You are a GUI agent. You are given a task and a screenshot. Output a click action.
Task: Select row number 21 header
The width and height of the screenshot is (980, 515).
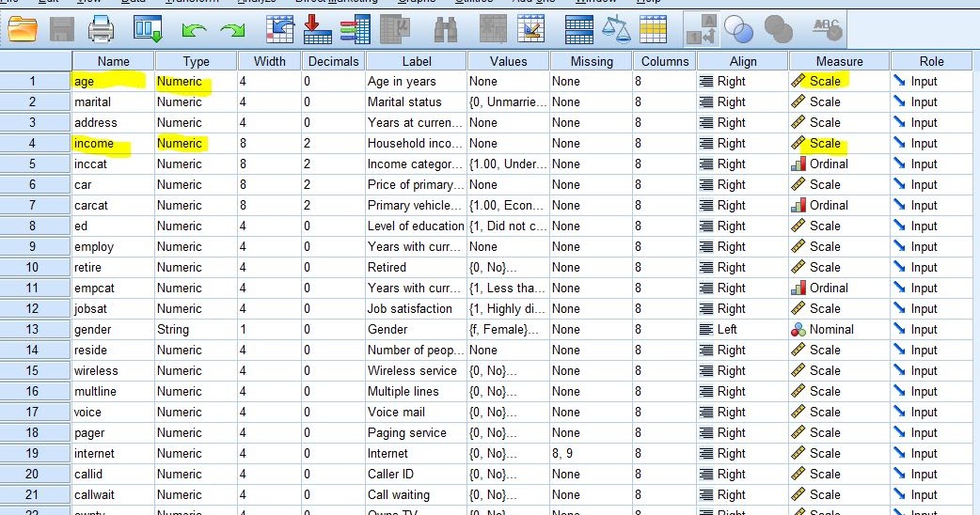point(36,495)
